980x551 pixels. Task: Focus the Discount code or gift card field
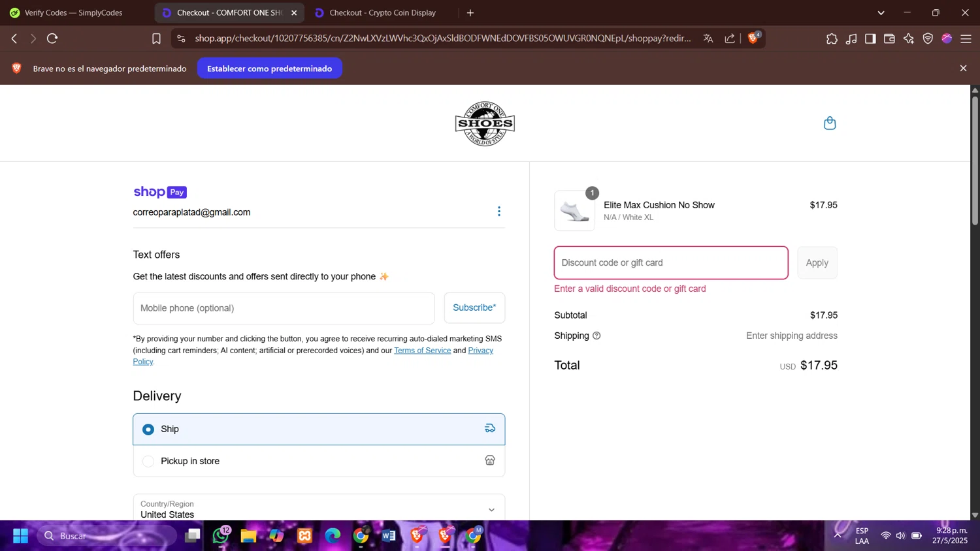(671, 262)
